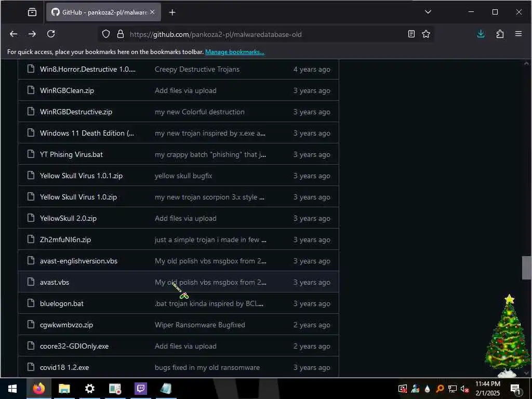
Task: Open the Firefox hamburger application menu
Action: coord(518,34)
